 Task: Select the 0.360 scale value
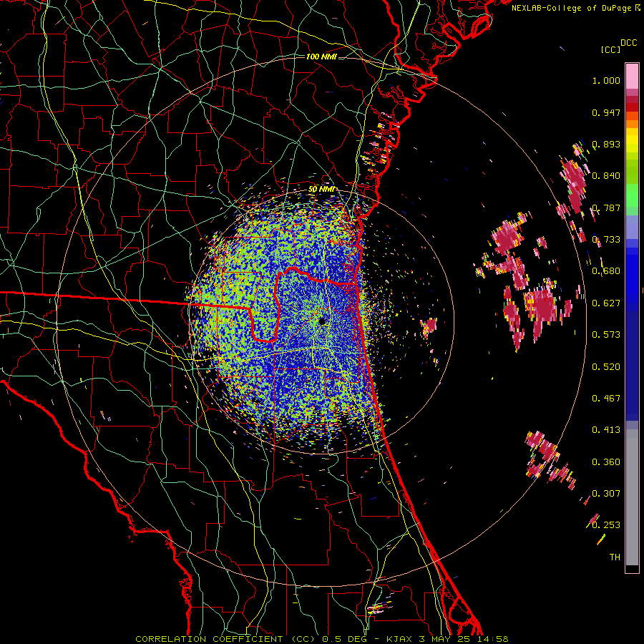point(606,462)
